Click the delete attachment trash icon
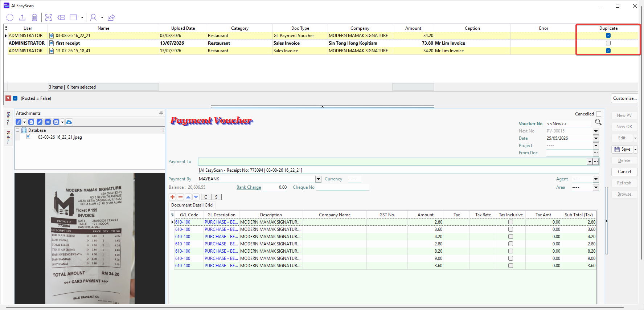The height and width of the screenshot is (310, 644). click(x=31, y=122)
